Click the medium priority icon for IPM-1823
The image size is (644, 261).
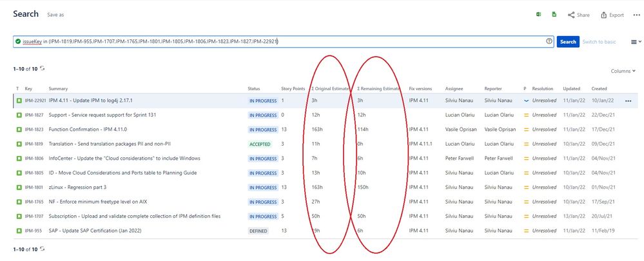[x=526, y=130]
